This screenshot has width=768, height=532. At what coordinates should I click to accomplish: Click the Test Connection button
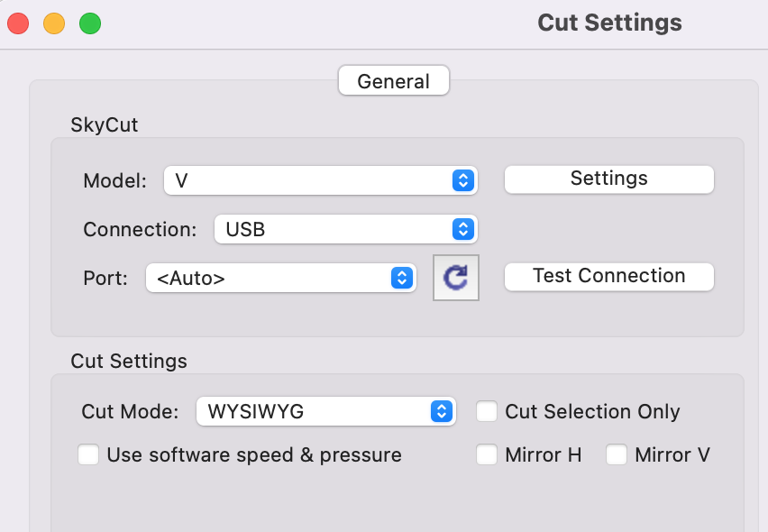(x=608, y=276)
